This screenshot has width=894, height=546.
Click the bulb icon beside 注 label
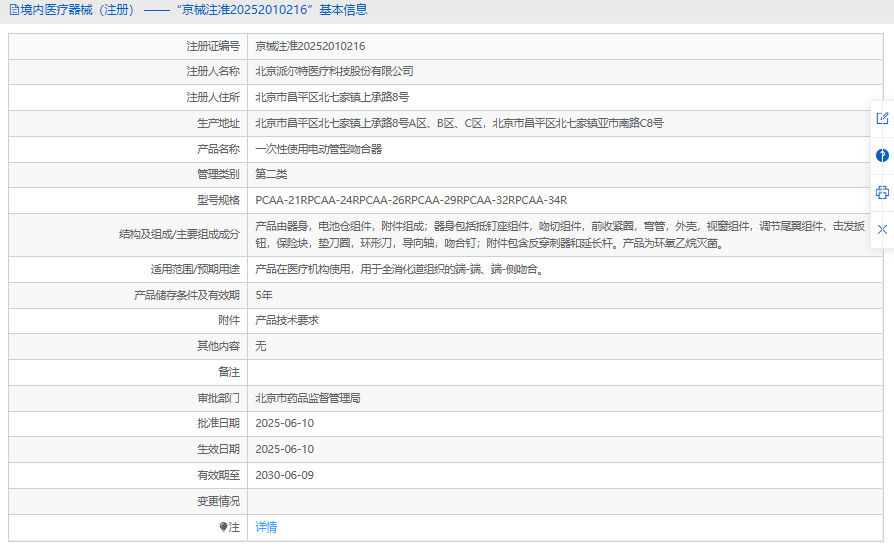pyautogui.click(x=223, y=527)
